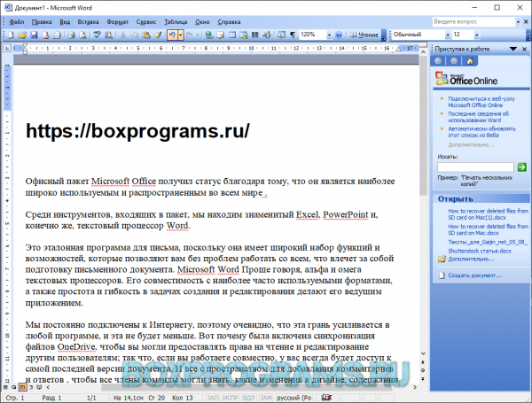
Task: Click Подключиться к веб-узлу Microsoft Office Online
Action: [481, 102]
